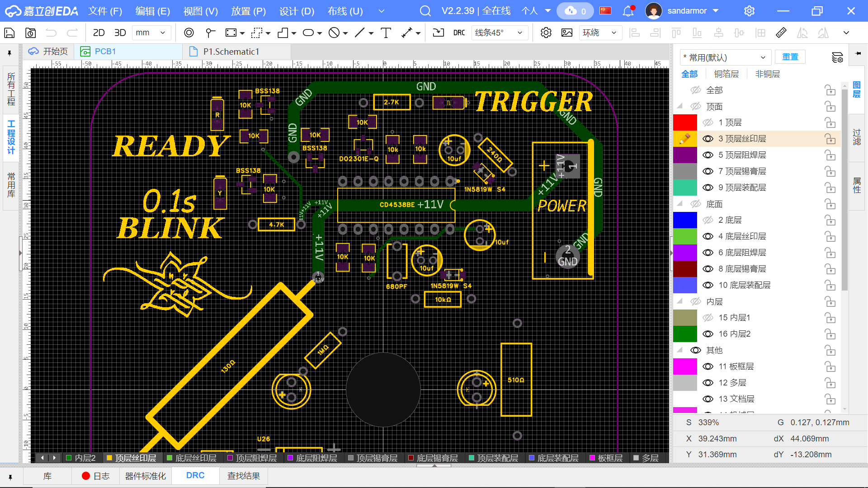Click the notification bell icon
This screenshot has height=488, width=868.
628,11
